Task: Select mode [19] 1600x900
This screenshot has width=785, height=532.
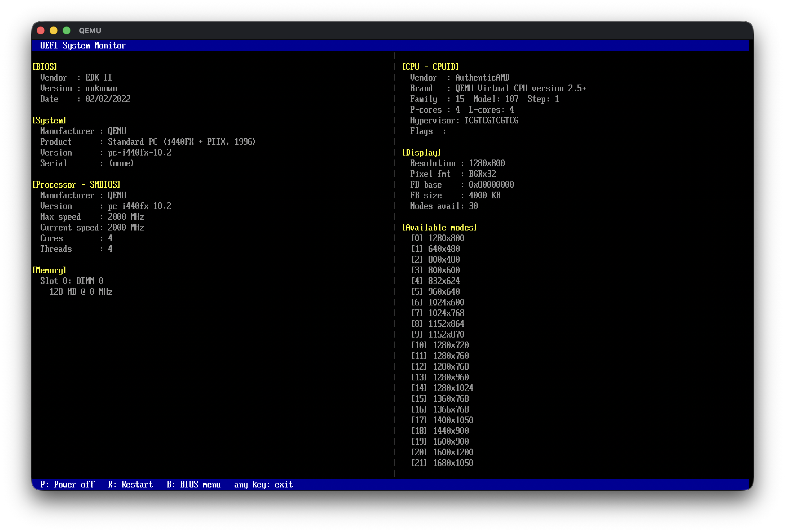Action: [x=440, y=442]
